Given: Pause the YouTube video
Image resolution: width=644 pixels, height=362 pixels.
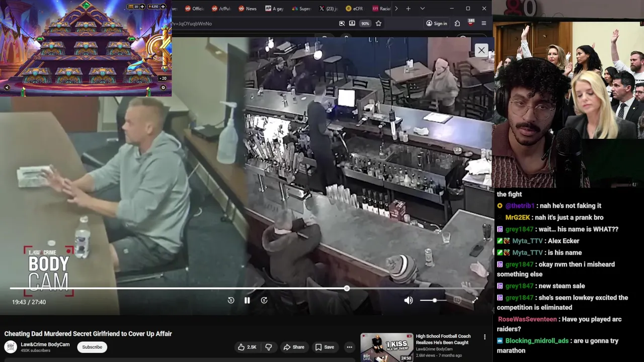Looking at the screenshot, I should click(x=247, y=300).
